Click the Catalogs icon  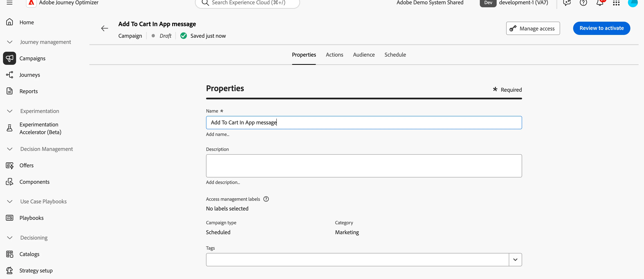[10, 254]
